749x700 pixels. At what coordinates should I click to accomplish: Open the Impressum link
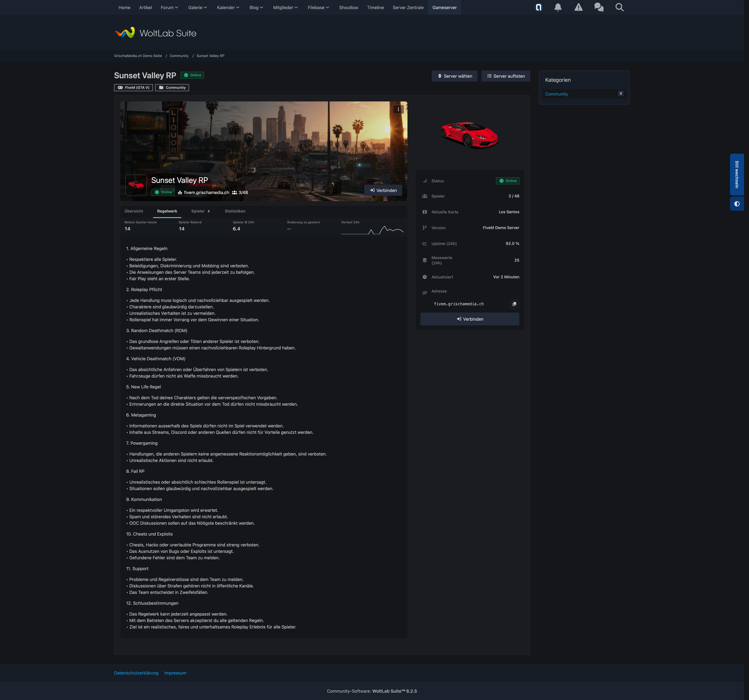[175, 673]
